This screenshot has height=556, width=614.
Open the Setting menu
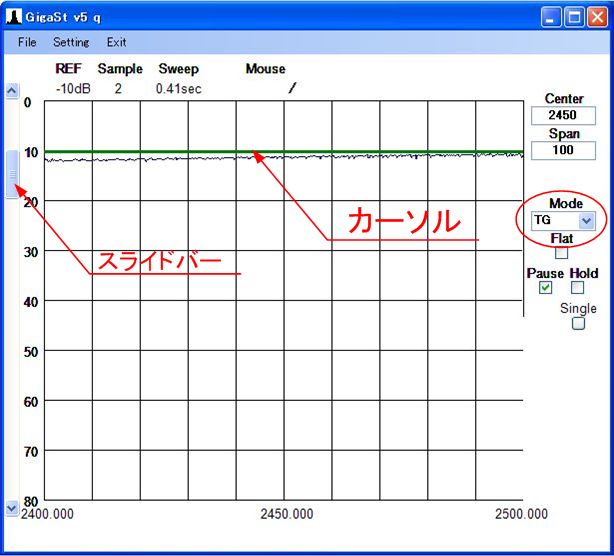[71, 42]
